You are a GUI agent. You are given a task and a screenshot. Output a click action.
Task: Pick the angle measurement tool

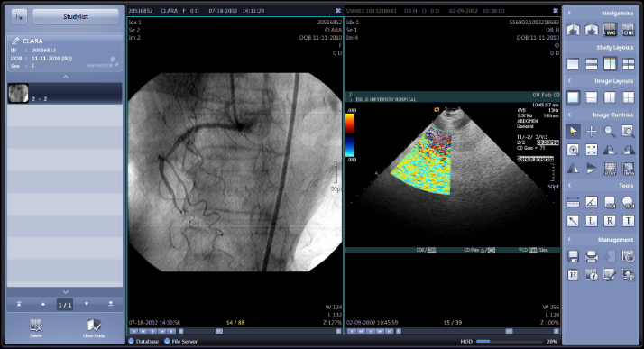(x=592, y=202)
